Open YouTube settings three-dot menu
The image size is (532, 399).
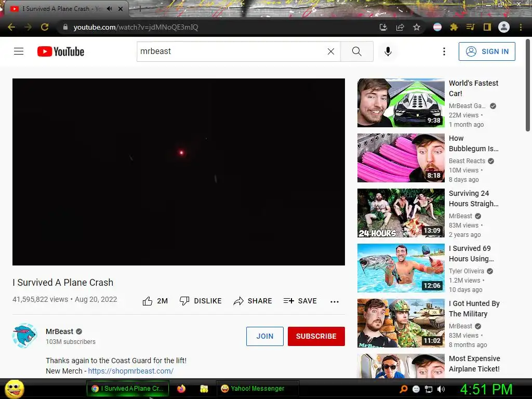(x=444, y=51)
